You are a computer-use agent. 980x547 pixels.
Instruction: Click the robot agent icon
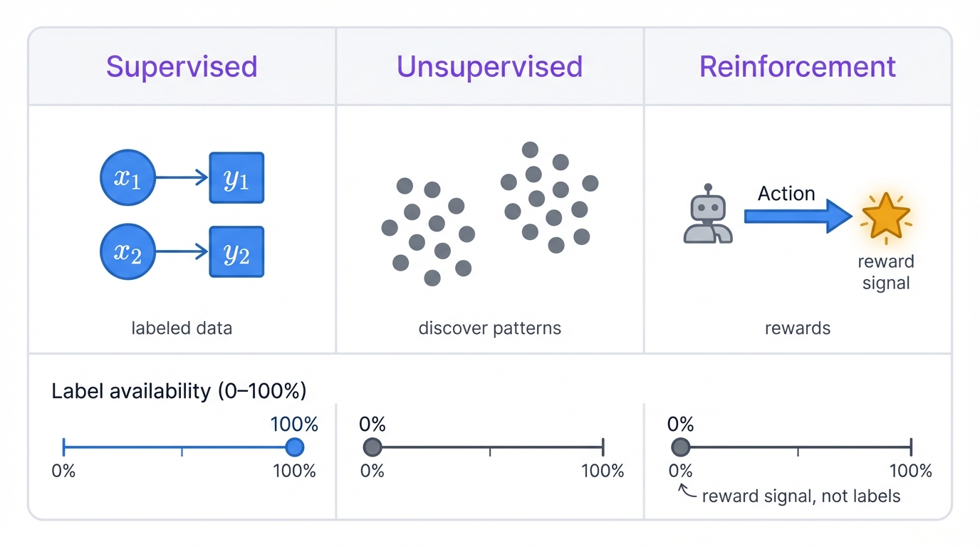(707, 216)
